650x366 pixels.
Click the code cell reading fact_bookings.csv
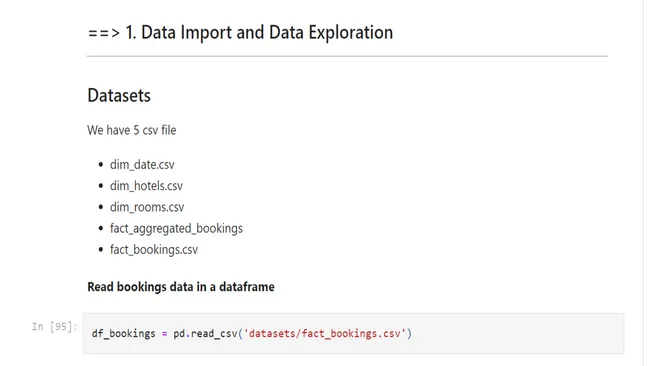click(x=353, y=333)
